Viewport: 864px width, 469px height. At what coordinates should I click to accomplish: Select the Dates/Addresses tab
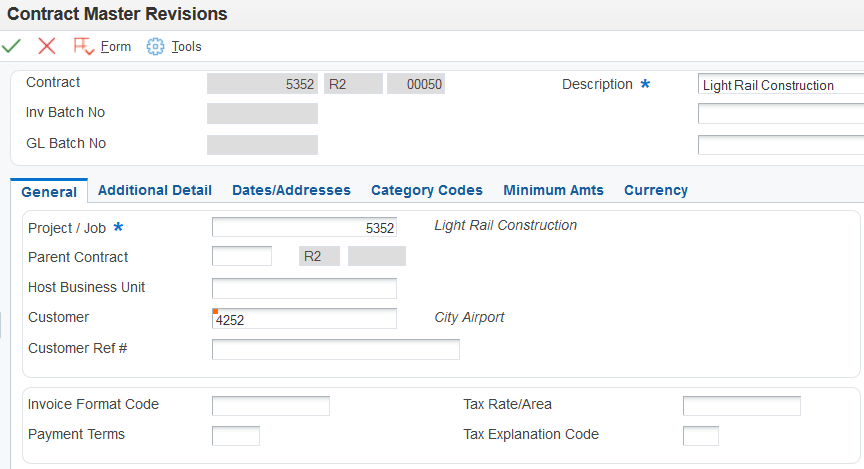pos(291,190)
